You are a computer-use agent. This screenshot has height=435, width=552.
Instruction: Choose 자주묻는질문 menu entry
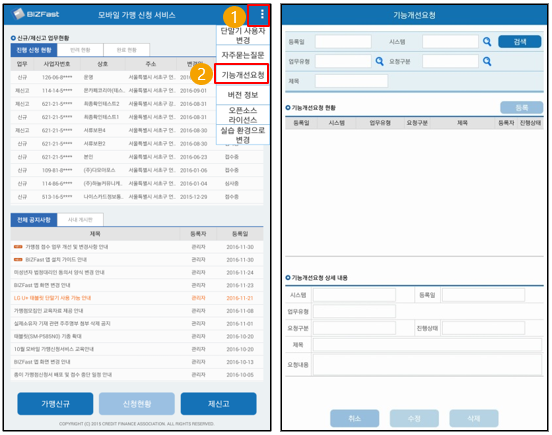pyautogui.click(x=243, y=55)
